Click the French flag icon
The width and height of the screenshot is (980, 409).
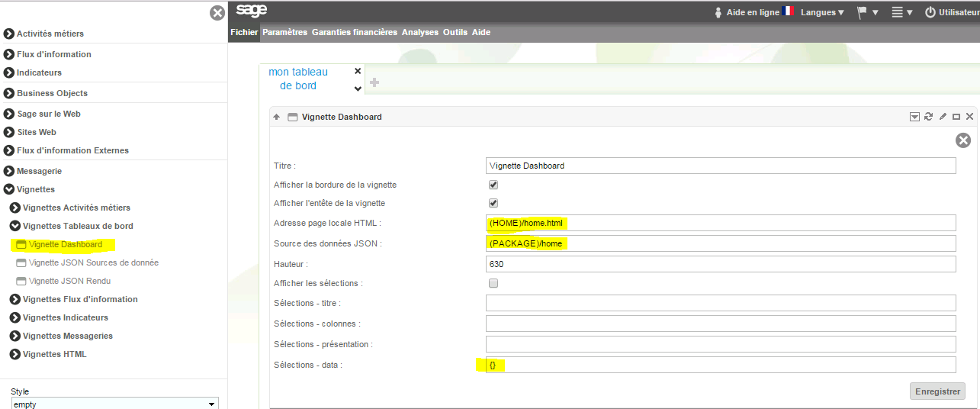click(789, 11)
